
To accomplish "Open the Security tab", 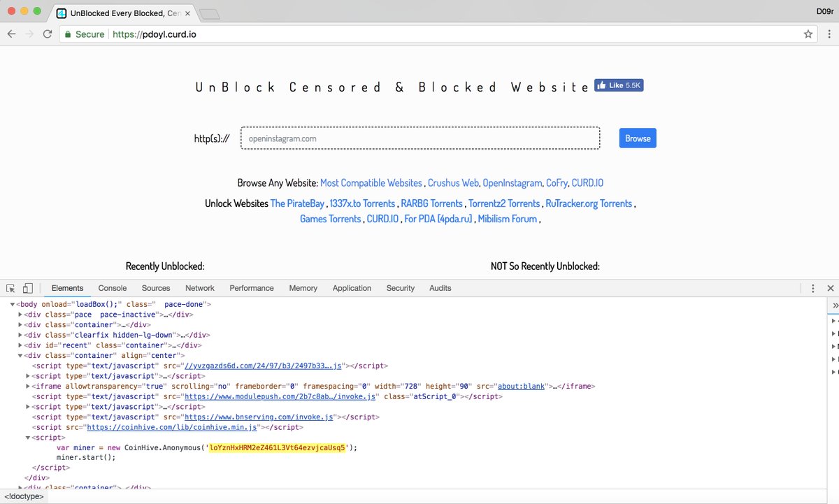I will (x=401, y=288).
